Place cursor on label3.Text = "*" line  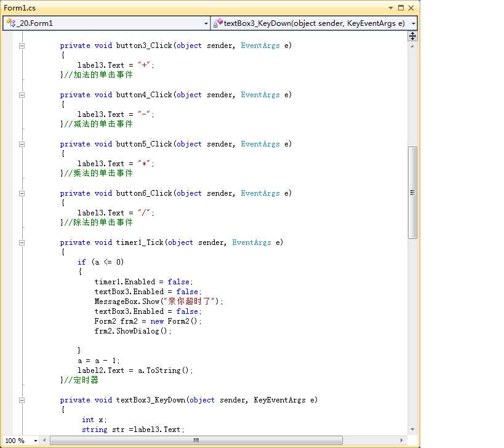click(116, 164)
